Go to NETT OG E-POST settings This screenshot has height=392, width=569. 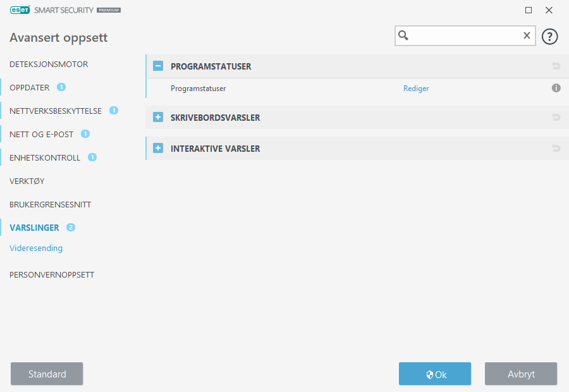tap(41, 134)
